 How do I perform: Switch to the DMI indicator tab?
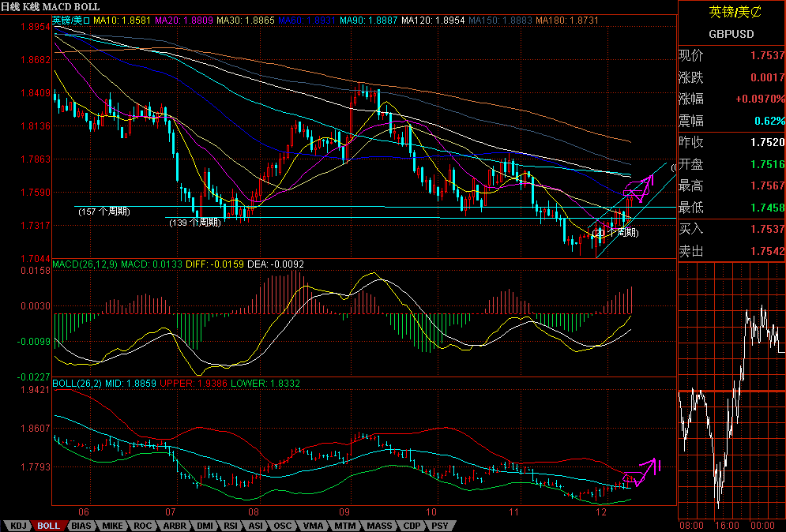[x=205, y=526]
